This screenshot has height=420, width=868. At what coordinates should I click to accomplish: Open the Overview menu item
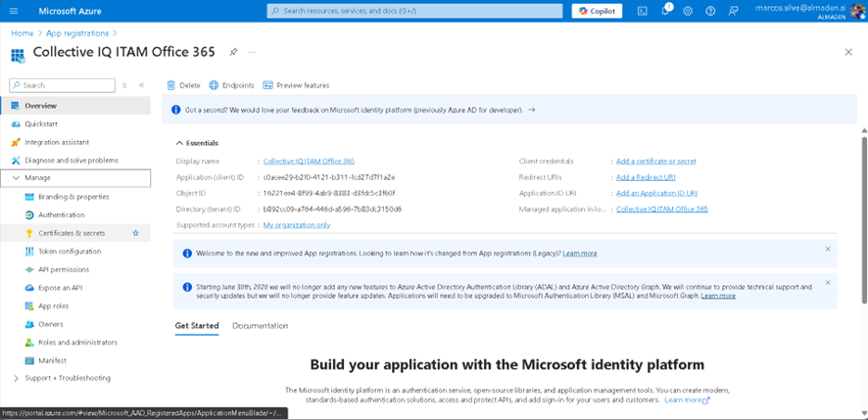pos(75,106)
